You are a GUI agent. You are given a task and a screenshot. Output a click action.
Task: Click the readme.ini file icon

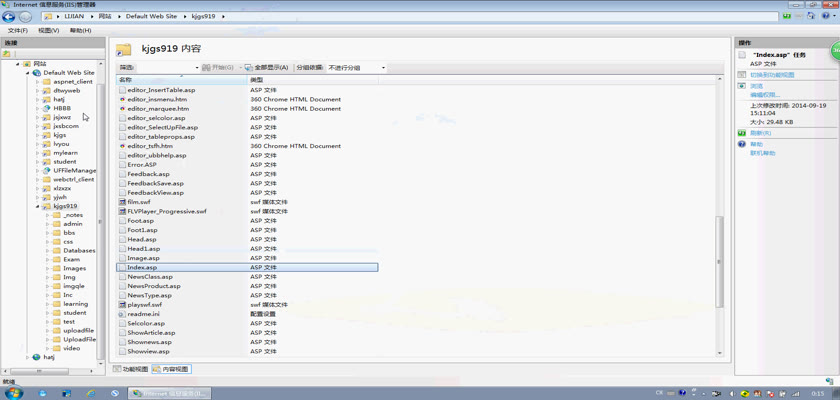tap(122, 314)
